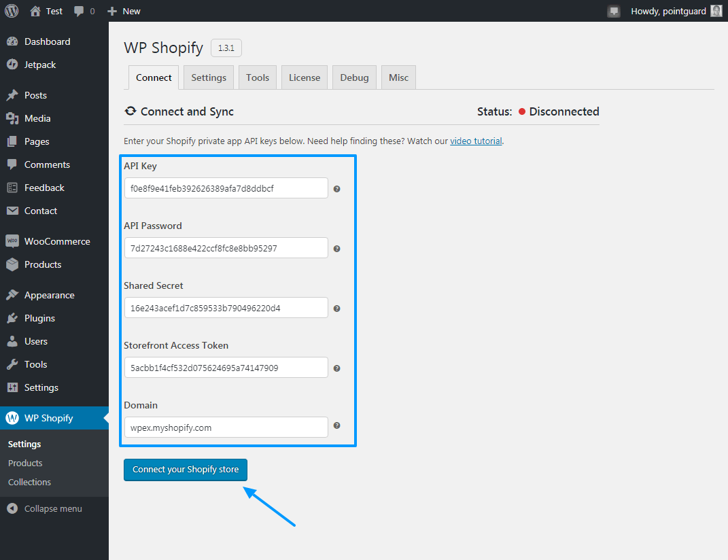Click inside the Domain input field
Screen dimensions: 728x560
226,427
